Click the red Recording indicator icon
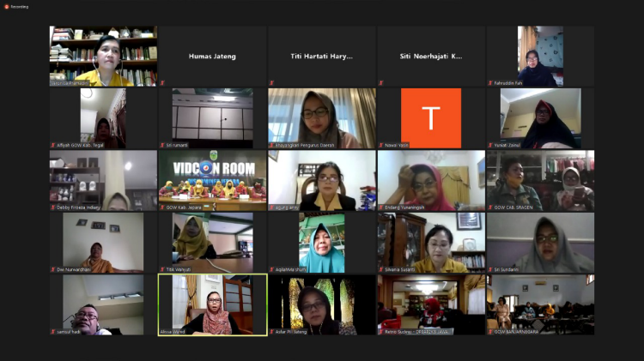The width and height of the screenshot is (644, 361). (x=6, y=7)
